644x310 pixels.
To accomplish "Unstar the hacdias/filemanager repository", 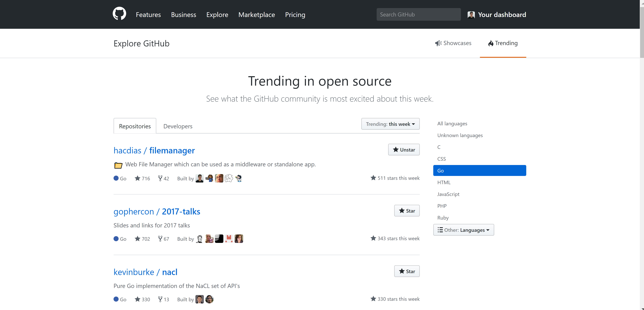I will (x=404, y=150).
